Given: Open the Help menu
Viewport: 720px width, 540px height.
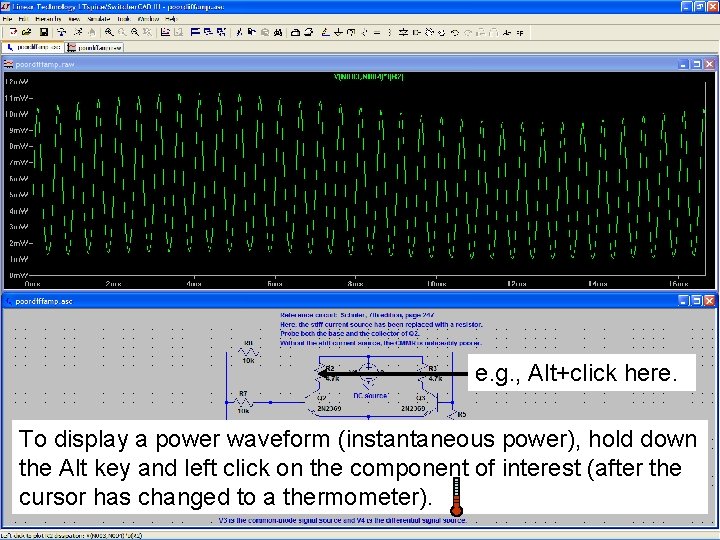Looking at the screenshot, I should [x=171, y=19].
